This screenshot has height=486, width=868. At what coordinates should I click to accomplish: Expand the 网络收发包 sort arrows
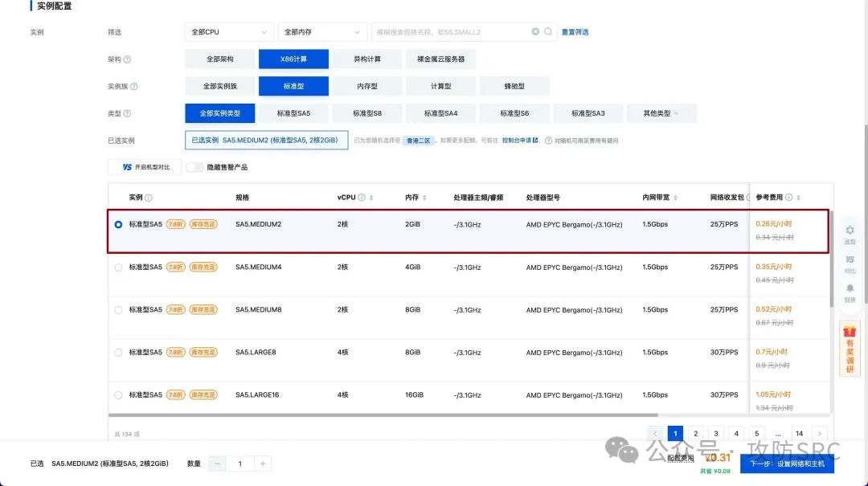pos(750,197)
